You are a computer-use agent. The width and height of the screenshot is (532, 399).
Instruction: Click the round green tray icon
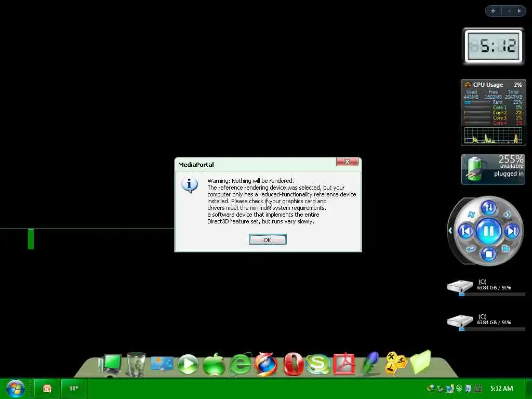[x=459, y=388]
